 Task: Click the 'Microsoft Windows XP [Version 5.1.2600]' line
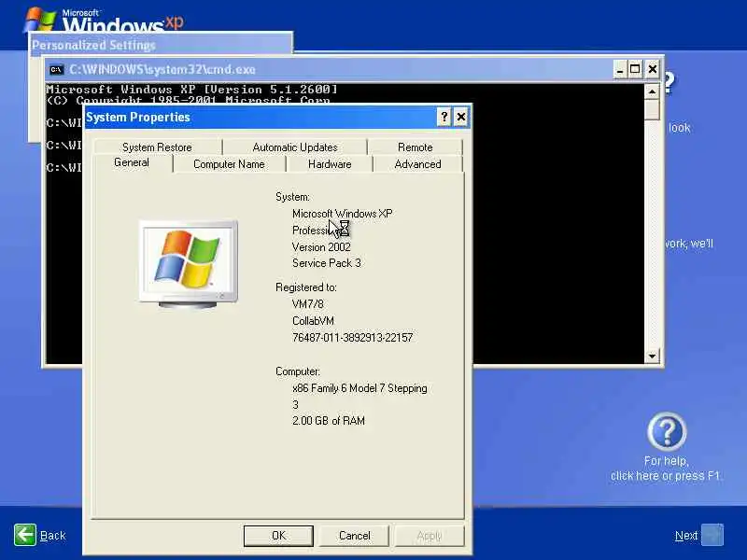(192, 90)
